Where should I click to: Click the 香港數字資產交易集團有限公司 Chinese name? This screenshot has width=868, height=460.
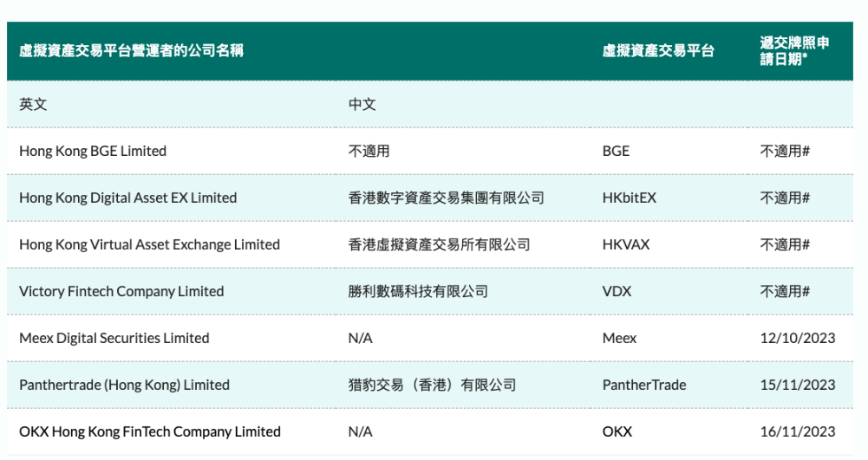click(447, 198)
